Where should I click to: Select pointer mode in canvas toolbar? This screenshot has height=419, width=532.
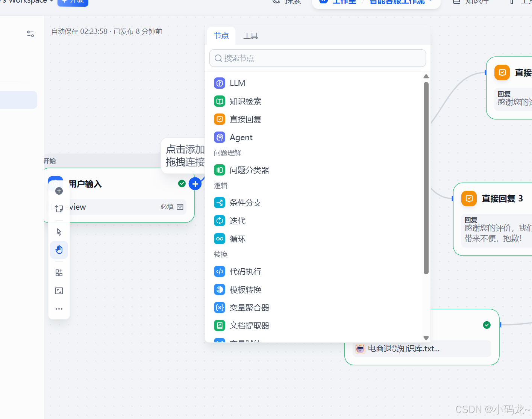[59, 232]
